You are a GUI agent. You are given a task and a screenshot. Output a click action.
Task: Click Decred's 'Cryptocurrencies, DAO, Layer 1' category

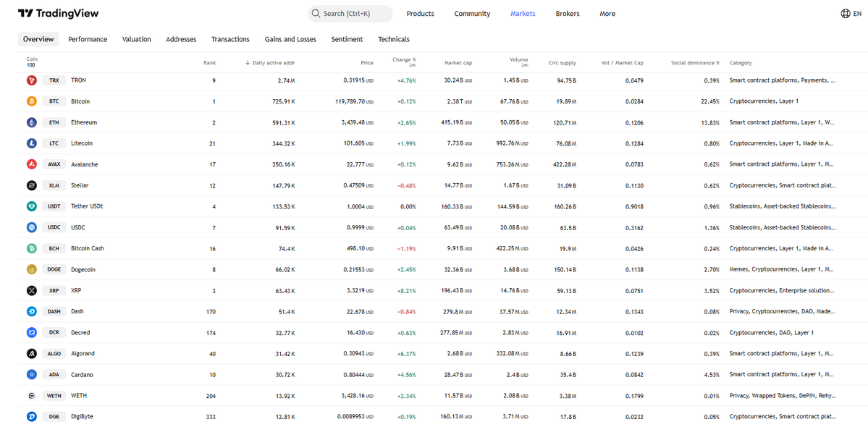point(772,333)
